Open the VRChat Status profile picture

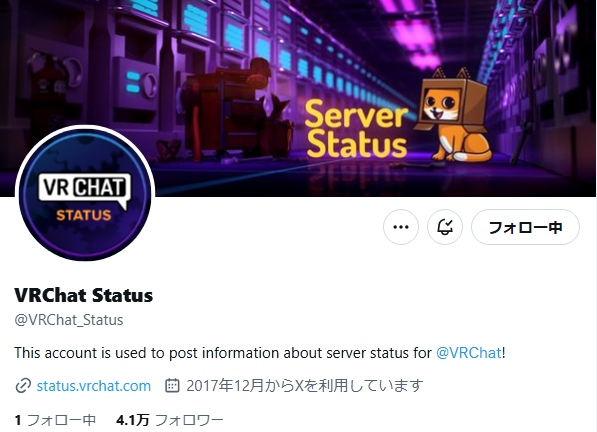tap(85, 194)
